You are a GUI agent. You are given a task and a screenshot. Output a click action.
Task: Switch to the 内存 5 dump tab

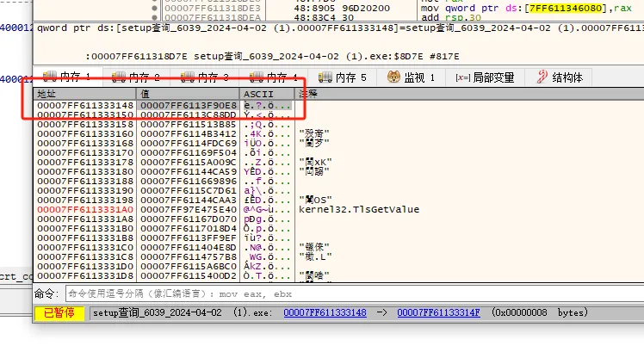[x=343, y=77]
